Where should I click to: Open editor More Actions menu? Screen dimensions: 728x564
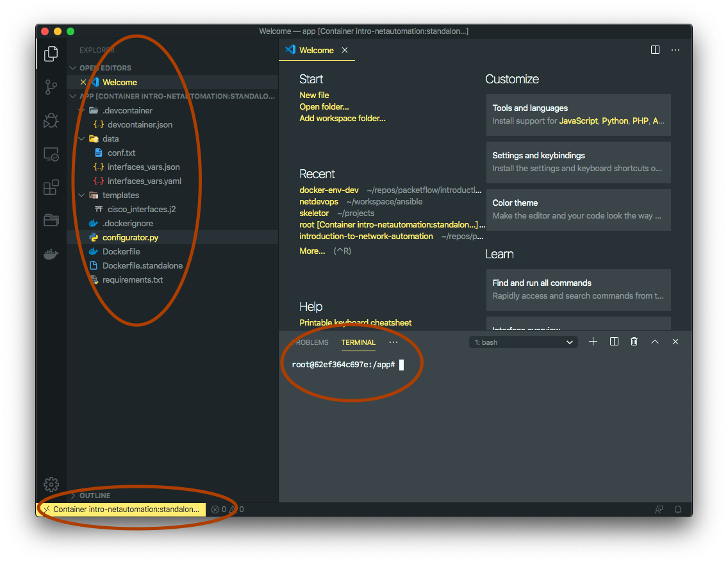(675, 49)
